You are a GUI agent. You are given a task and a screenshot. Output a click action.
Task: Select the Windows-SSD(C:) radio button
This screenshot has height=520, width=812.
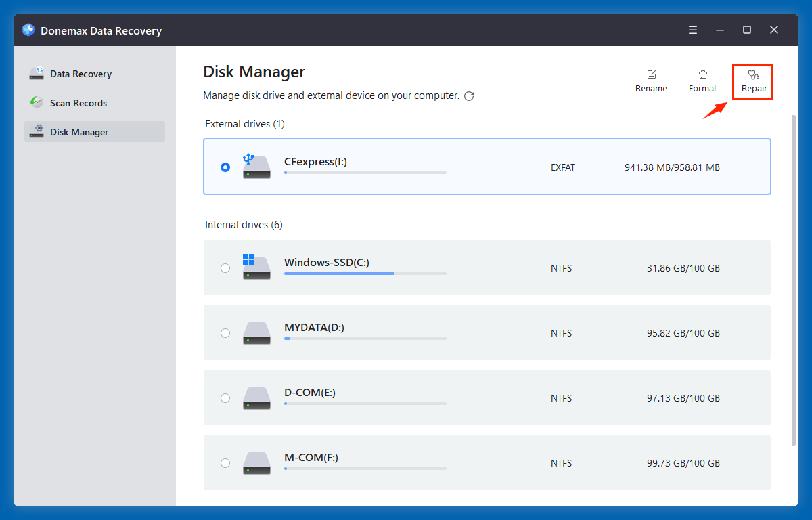[x=225, y=267]
